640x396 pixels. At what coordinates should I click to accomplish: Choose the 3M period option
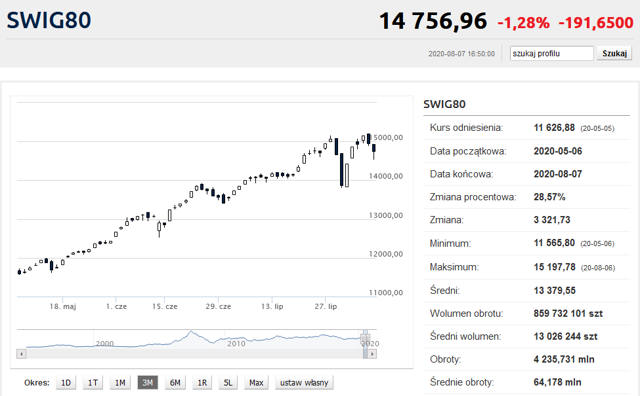click(147, 383)
